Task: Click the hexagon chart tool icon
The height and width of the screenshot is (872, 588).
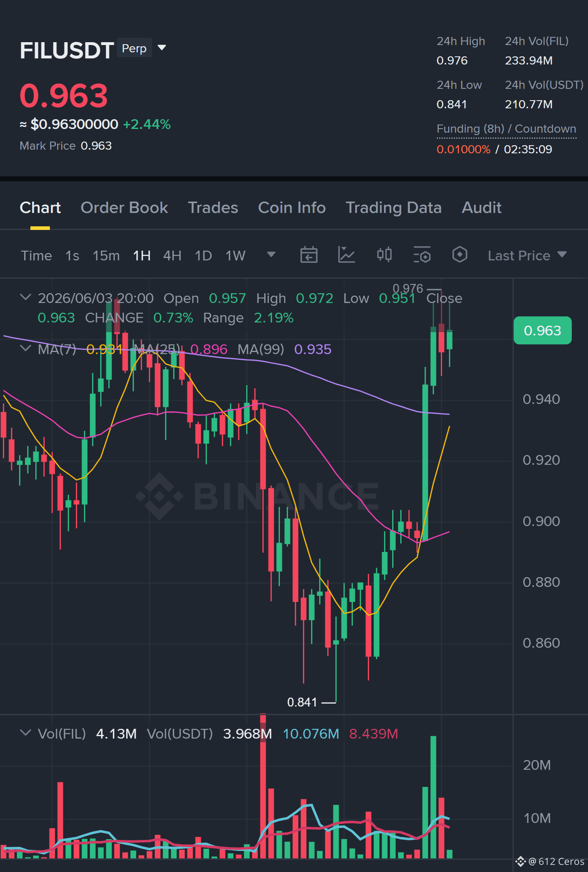Action: coord(459,255)
